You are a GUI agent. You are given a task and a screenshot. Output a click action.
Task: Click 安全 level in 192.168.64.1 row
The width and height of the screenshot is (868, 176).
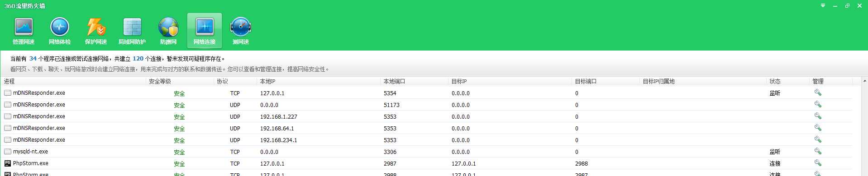[x=179, y=129]
